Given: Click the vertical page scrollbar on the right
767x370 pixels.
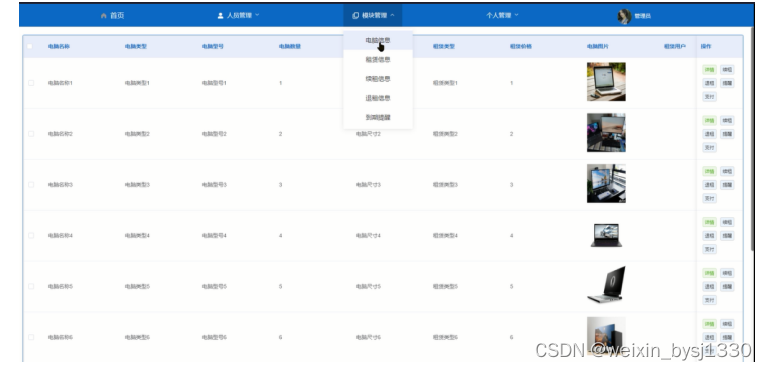Looking at the screenshot, I should pyautogui.click(x=753, y=138).
